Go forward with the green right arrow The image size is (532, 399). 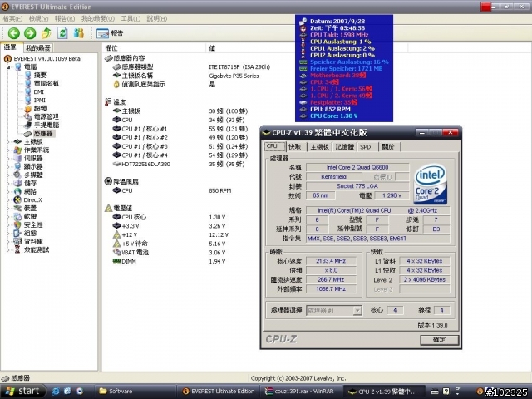[30, 33]
